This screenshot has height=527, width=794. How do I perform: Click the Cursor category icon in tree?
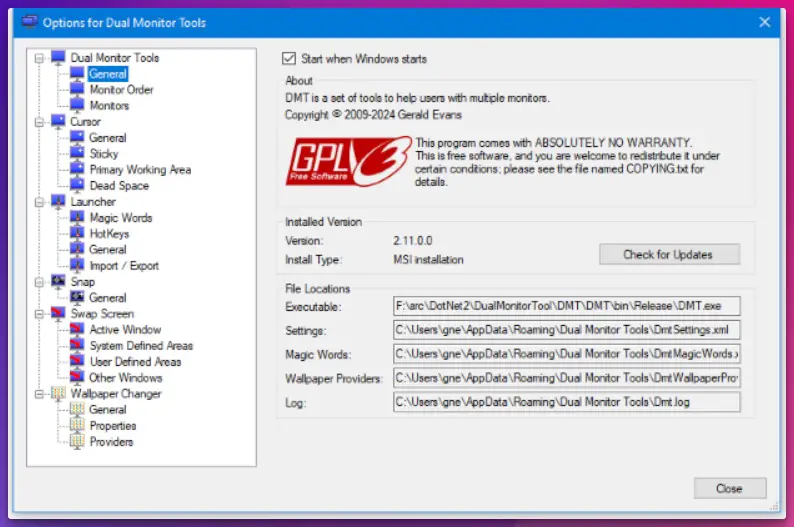[58, 121]
